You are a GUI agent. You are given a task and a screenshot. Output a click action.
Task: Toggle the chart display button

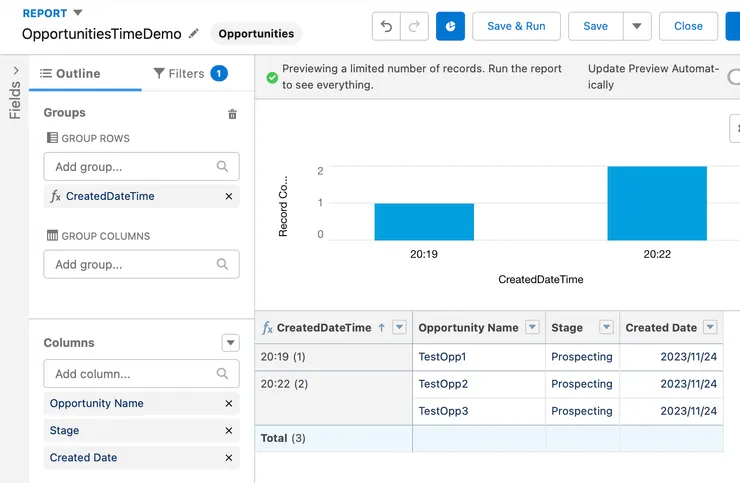[x=450, y=27]
